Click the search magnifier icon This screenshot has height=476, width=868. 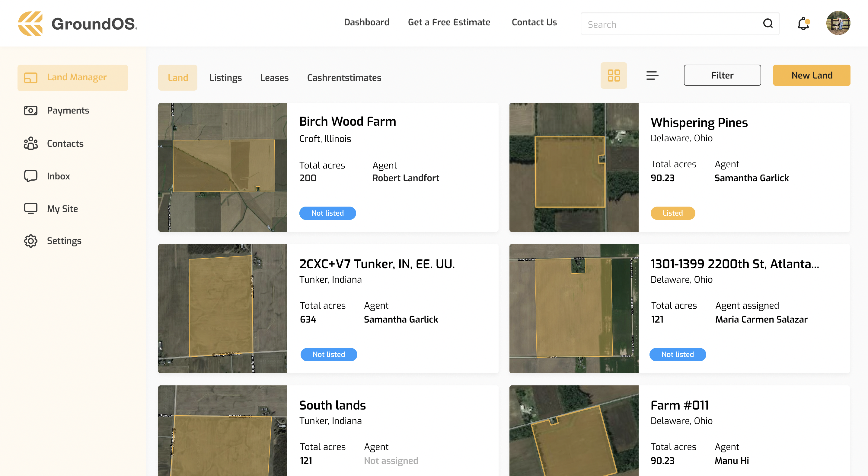point(768,24)
